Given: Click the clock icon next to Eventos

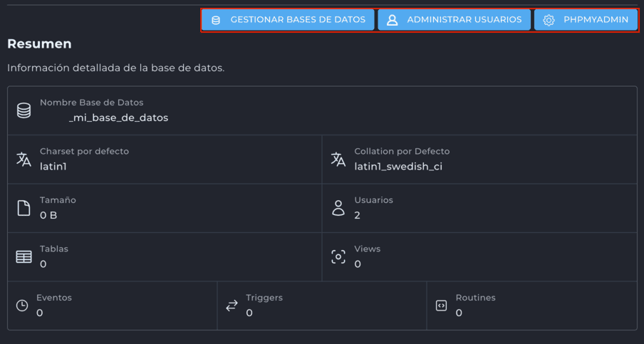Looking at the screenshot, I should [22, 306].
